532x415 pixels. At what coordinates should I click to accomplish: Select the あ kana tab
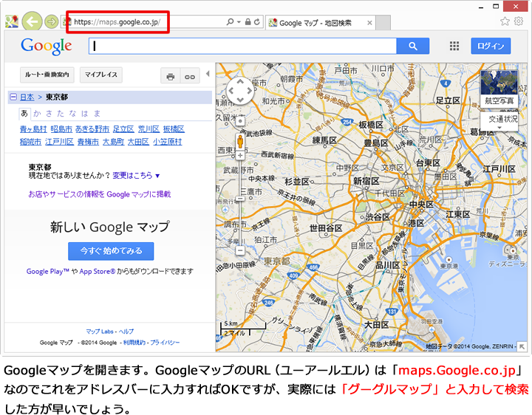pos(24,114)
